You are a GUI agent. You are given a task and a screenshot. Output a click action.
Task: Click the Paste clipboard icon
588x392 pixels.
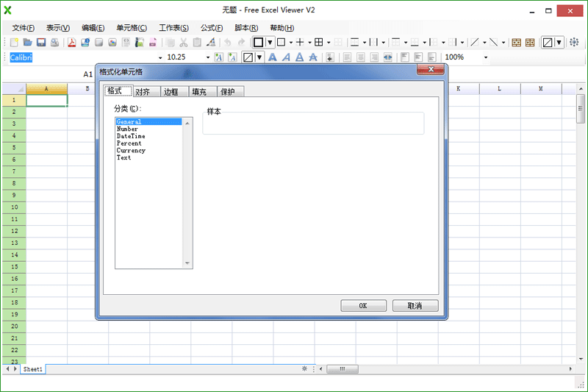tap(197, 43)
